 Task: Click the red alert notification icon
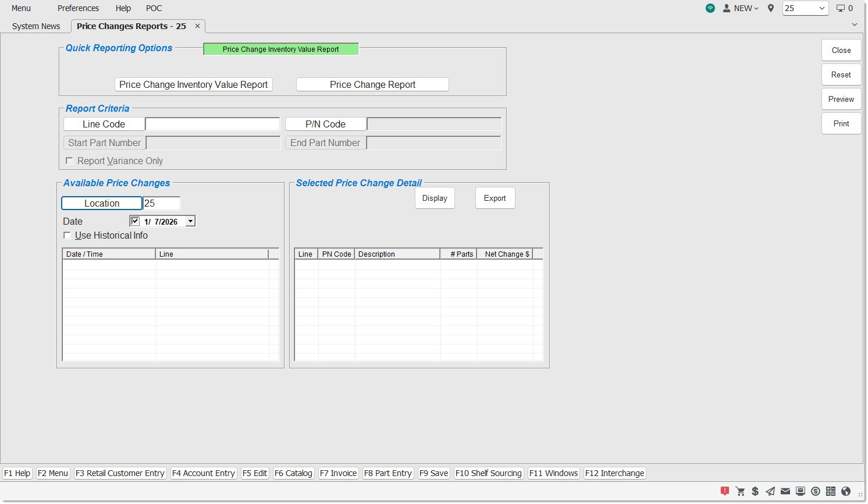724,491
